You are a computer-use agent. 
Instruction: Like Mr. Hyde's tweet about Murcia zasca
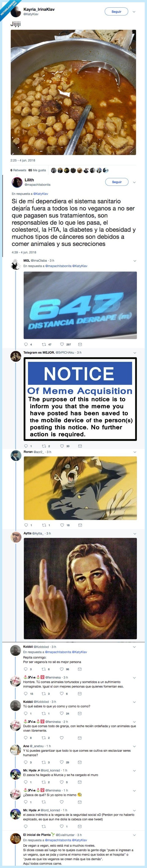pos(62,782)
